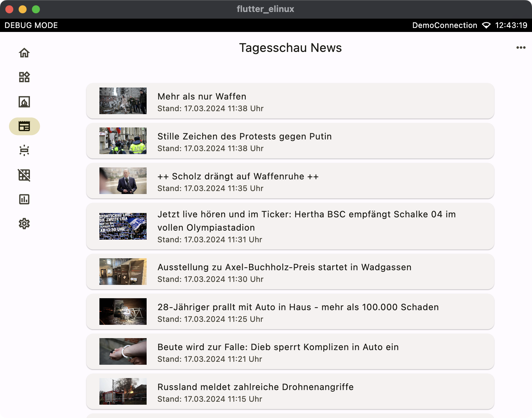Click Scholz Waffenruhe article thumbnail

pyautogui.click(x=123, y=181)
